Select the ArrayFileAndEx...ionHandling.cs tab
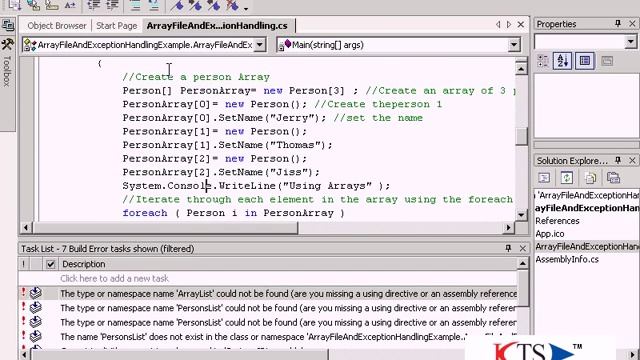The width and height of the screenshot is (640, 360). pyautogui.click(x=217, y=26)
